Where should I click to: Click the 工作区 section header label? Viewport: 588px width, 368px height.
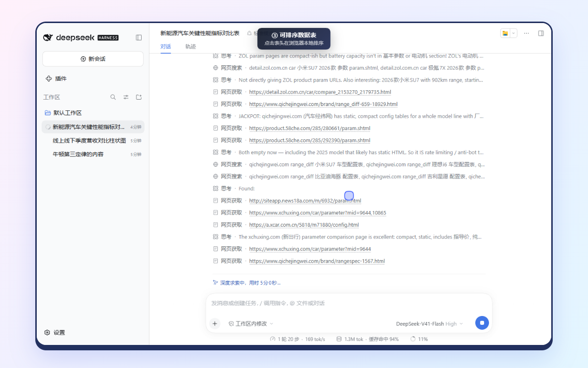click(x=51, y=97)
